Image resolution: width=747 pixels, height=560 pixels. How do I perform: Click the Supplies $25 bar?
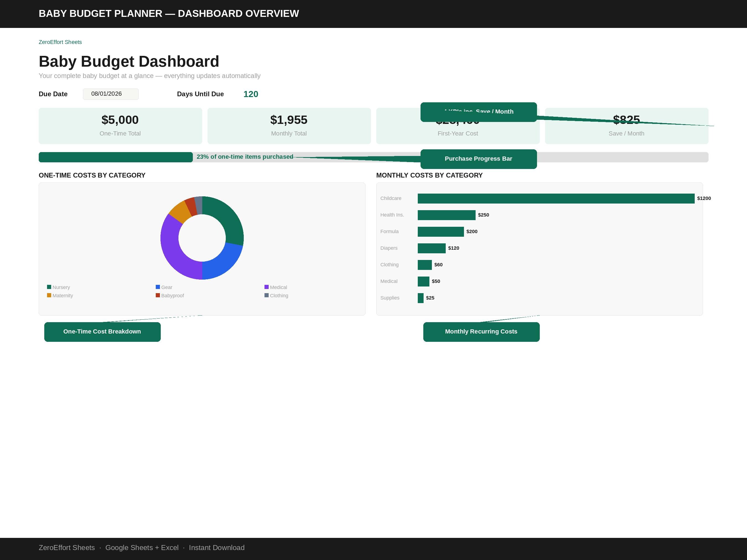421,298
